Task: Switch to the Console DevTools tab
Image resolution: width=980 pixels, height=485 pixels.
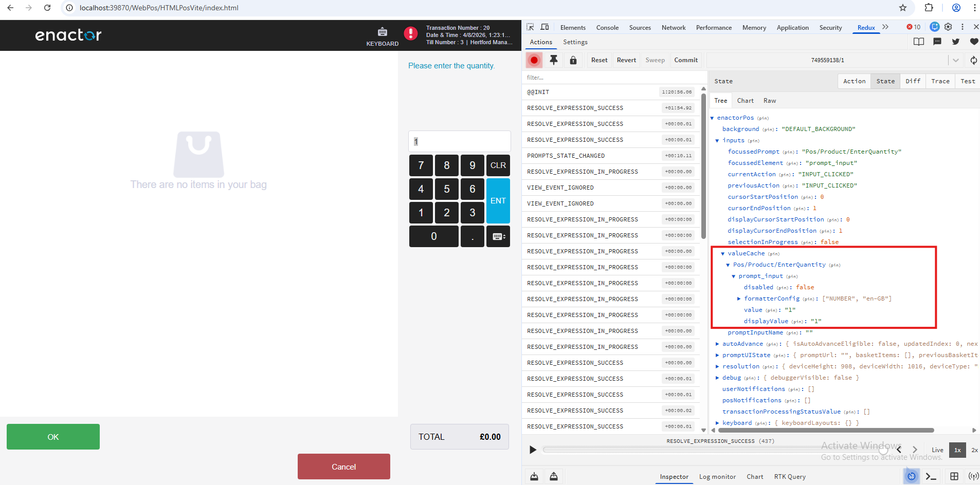Action: (x=607, y=28)
